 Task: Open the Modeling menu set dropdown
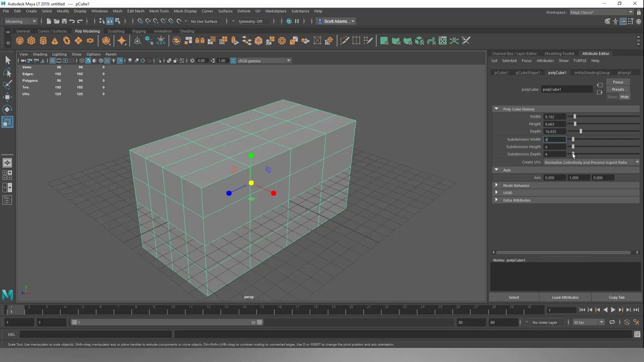click(x=19, y=21)
